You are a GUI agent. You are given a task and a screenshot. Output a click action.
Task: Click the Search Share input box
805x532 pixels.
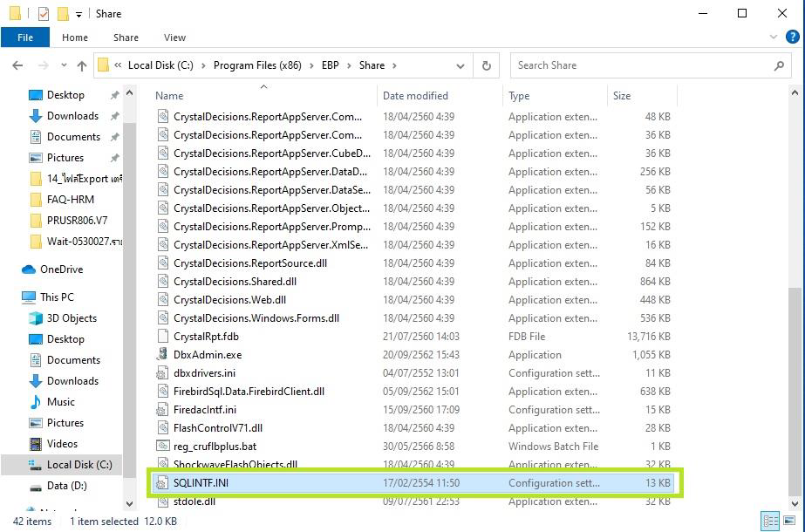point(641,65)
